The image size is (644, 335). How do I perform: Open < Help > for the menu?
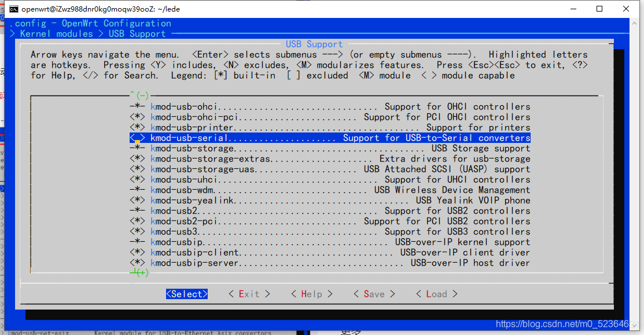(x=312, y=294)
